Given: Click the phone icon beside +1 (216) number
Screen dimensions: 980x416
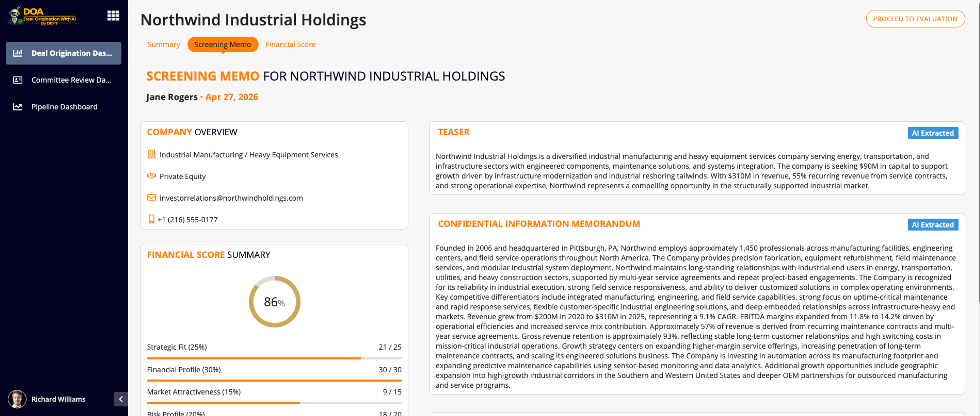Looking at the screenshot, I should (151, 219).
